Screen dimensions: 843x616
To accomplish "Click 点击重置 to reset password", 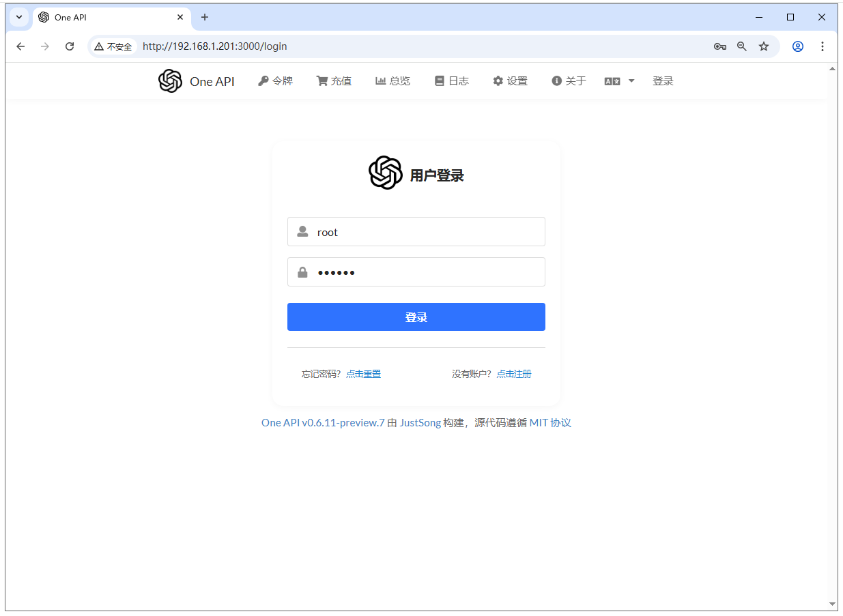I will 363,374.
